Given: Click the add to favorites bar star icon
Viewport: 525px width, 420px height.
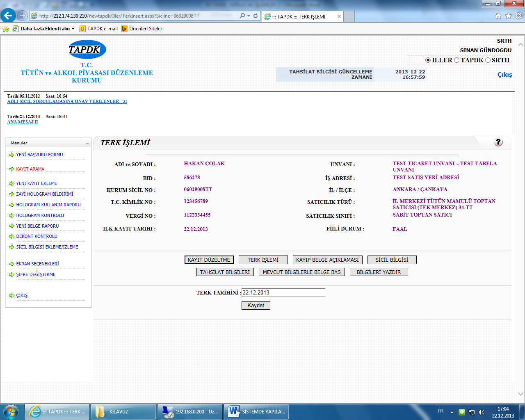Looking at the screenshot, I should [6, 29].
